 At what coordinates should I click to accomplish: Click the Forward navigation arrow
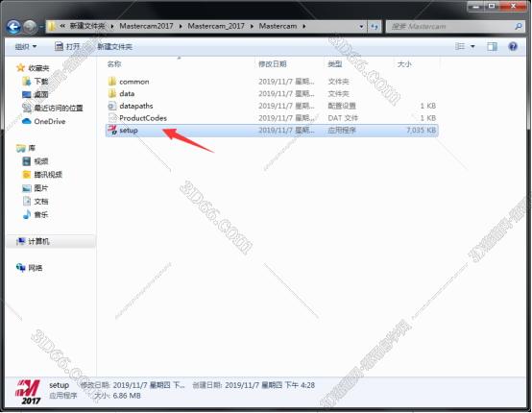pos(30,27)
